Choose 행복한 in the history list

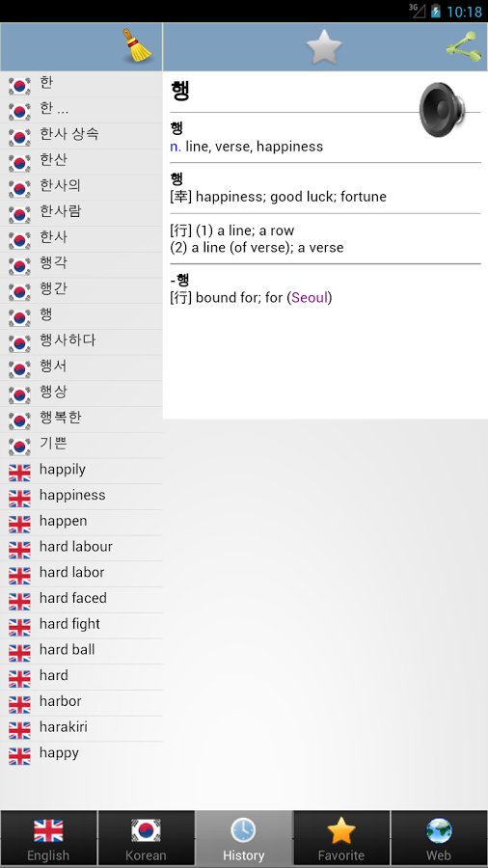(81, 418)
